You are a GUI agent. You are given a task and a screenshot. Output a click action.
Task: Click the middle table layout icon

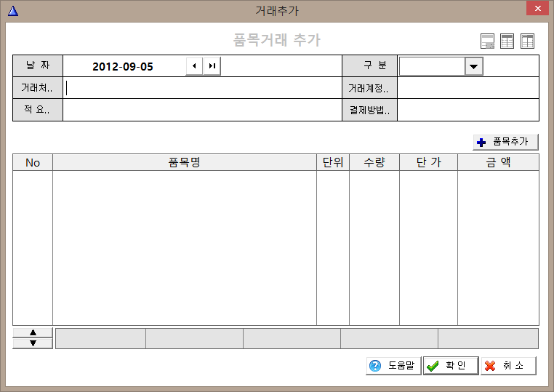point(507,41)
